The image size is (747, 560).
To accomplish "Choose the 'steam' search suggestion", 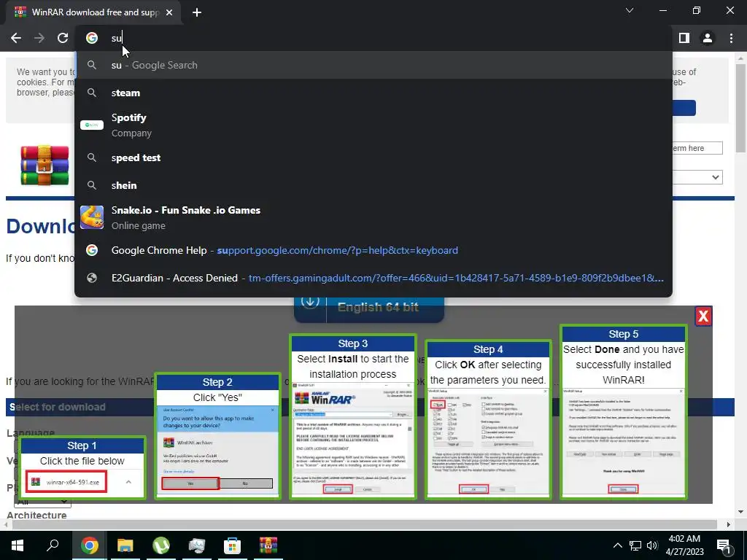I will (373, 93).
